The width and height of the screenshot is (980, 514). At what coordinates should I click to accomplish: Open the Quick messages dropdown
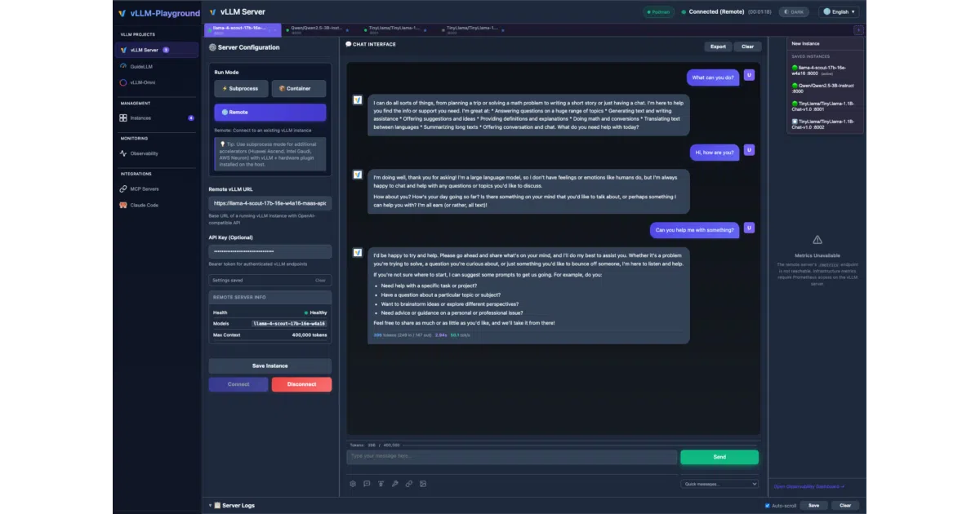(x=719, y=484)
